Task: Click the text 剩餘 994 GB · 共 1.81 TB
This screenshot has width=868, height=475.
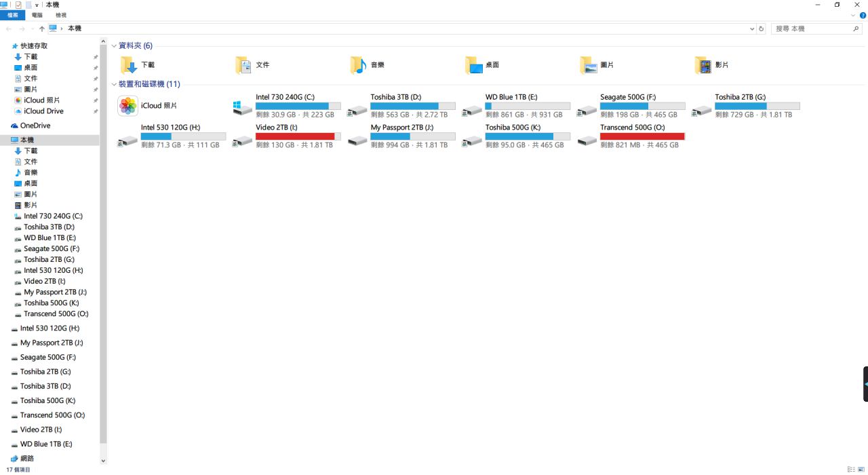Action: point(409,145)
